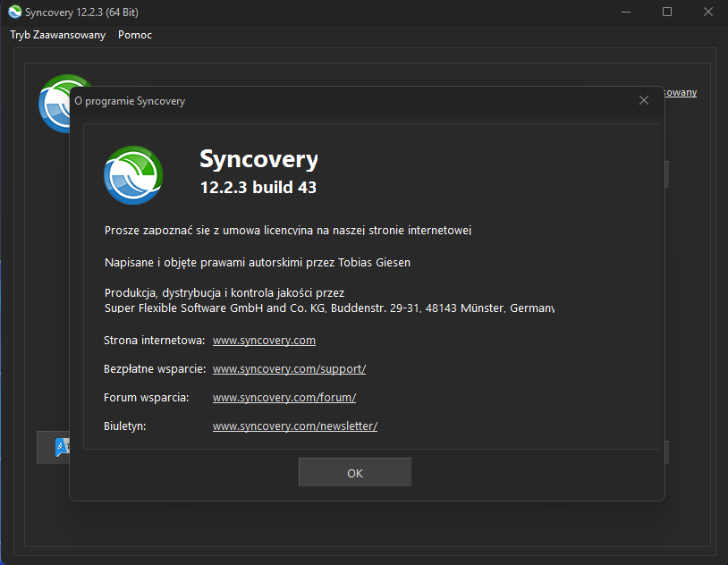The image size is (728, 565).
Task: Click OK to close the About dialog
Action: coord(355,472)
